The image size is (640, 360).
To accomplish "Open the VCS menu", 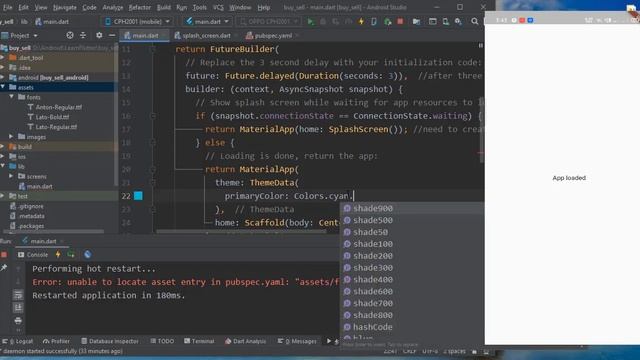I will click(218, 7).
